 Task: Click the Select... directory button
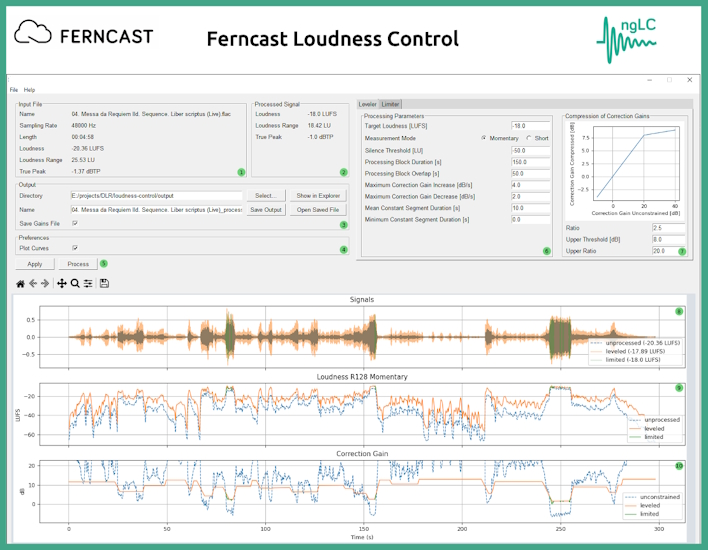coord(266,196)
